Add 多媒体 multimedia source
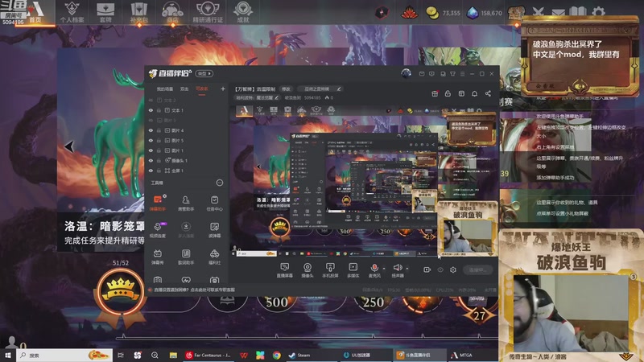644x362 pixels. click(x=353, y=270)
